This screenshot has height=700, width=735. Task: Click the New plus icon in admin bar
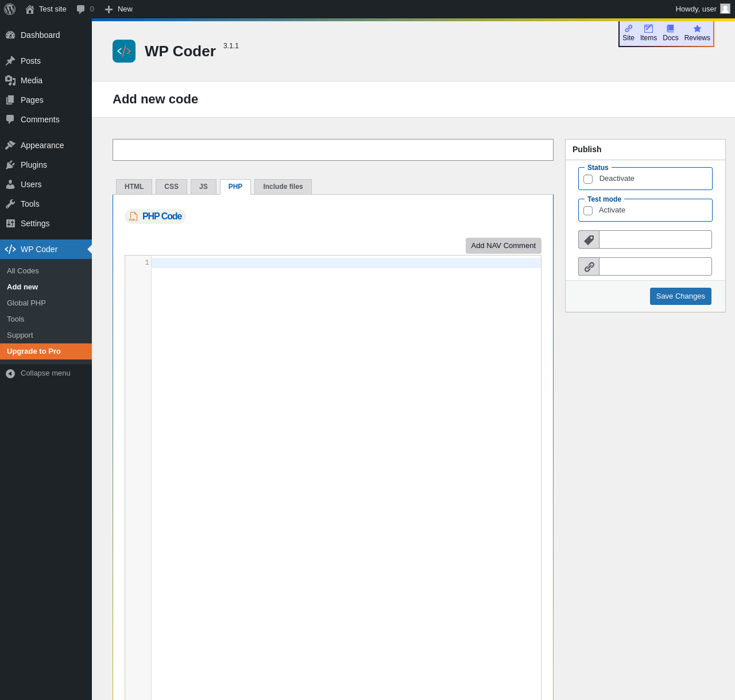pyautogui.click(x=109, y=9)
